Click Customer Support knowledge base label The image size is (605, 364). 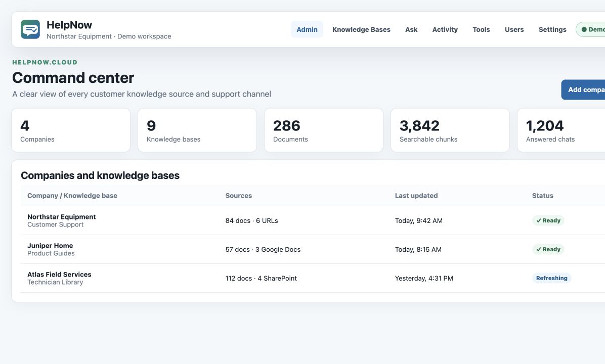point(55,224)
